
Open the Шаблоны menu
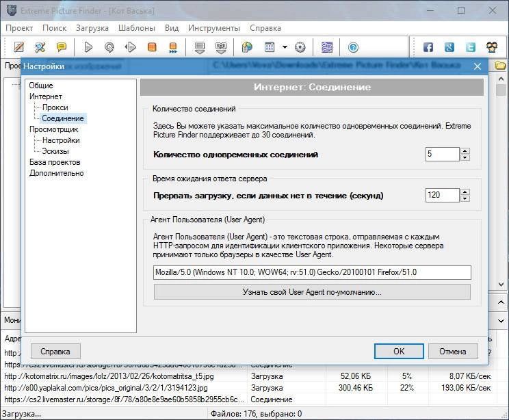point(137,28)
